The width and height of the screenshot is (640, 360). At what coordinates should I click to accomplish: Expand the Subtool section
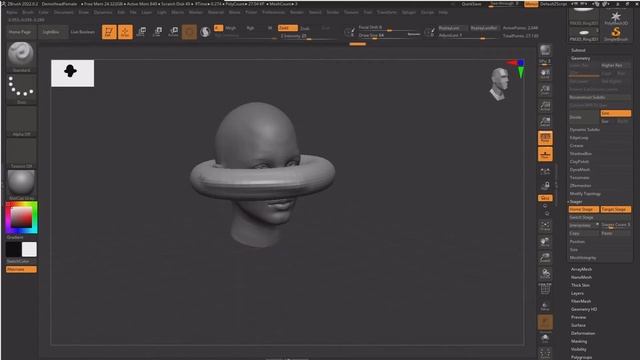578,50
